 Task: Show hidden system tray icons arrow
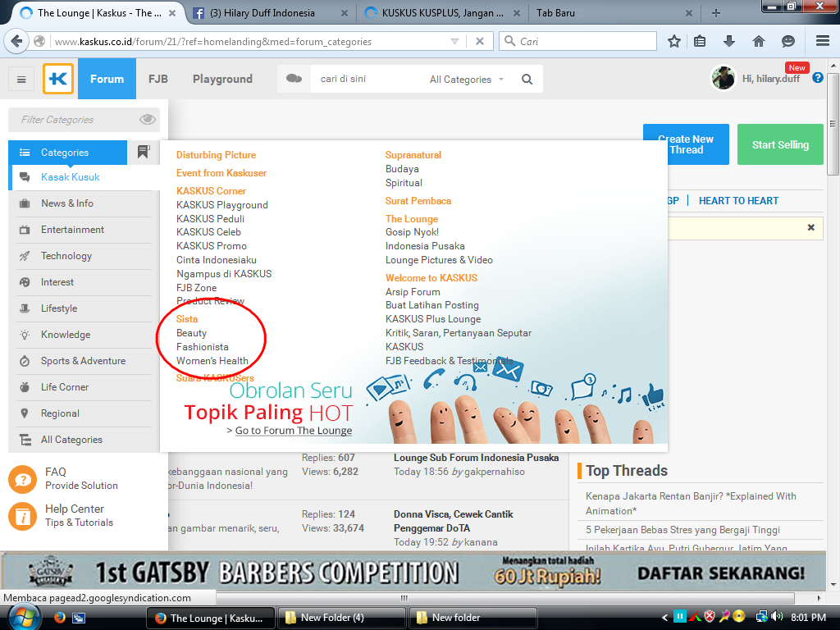tap(664, 618)
